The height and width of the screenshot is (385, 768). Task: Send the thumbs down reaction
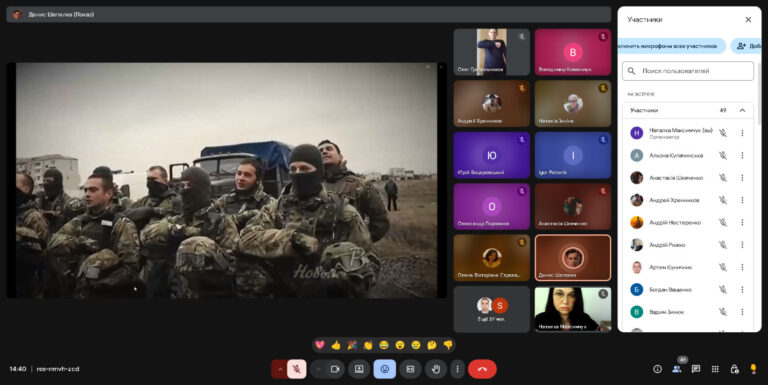point(448,345)
